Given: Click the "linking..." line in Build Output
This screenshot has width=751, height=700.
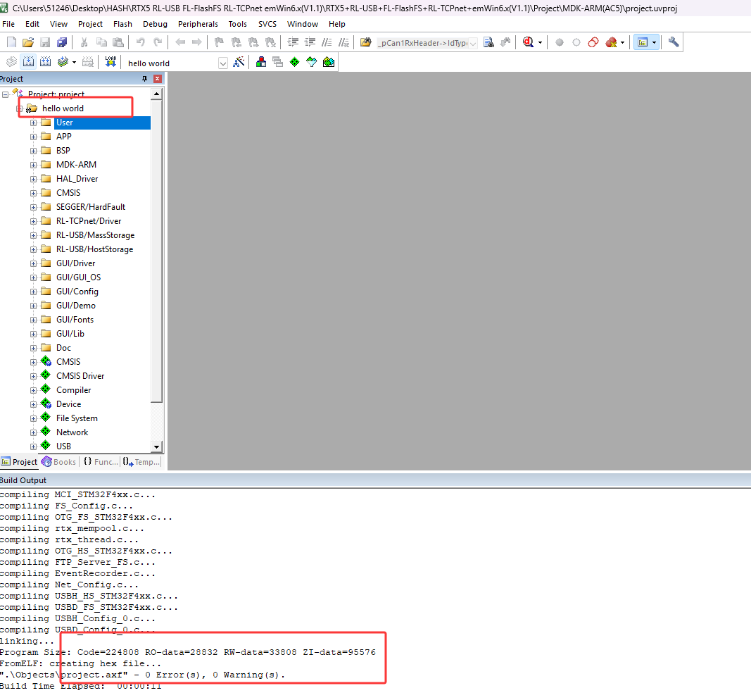Looking at the screenshot, I should [27, 641].
